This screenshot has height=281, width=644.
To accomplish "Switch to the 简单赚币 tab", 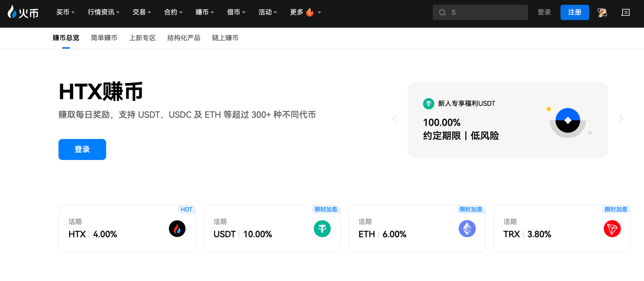I will coord(104,38).
